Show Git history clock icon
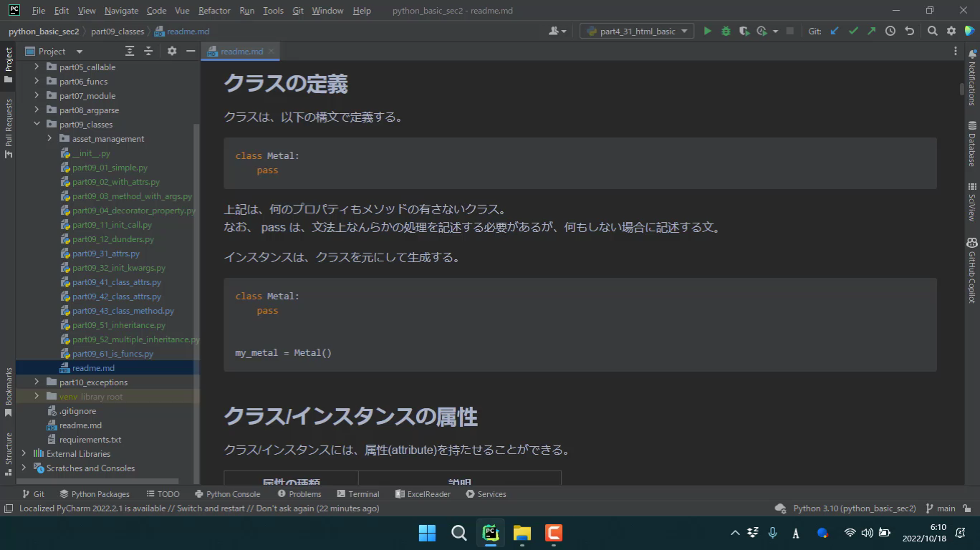This screenshot has width=980, height=550. pos(890,31)
